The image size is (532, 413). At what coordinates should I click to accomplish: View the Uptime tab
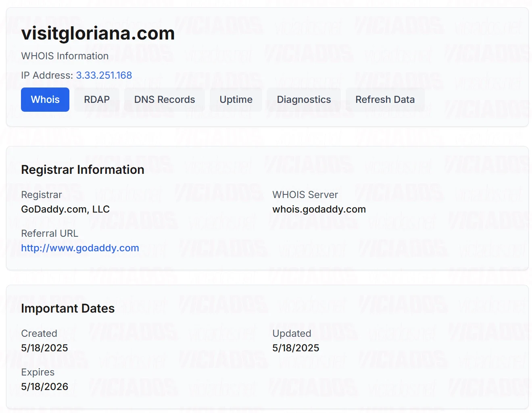(236, 100)
